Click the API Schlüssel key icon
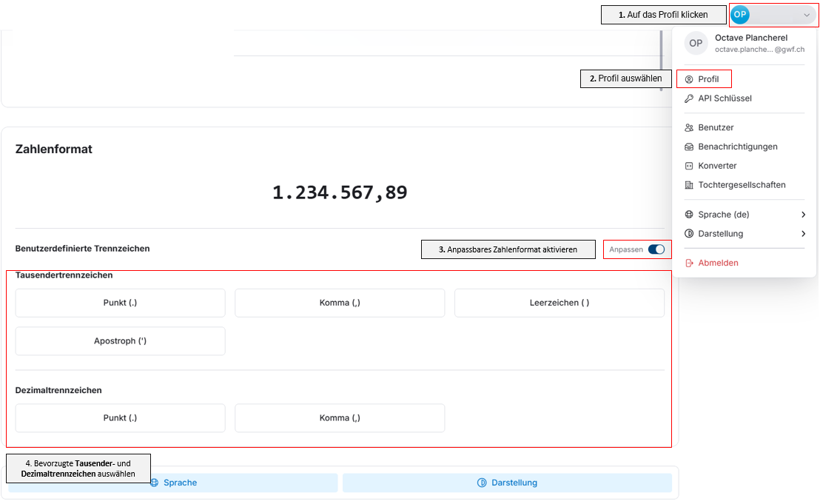Image resolution: width=820 pixels, height=504 pixels. [x=689, y=98]
